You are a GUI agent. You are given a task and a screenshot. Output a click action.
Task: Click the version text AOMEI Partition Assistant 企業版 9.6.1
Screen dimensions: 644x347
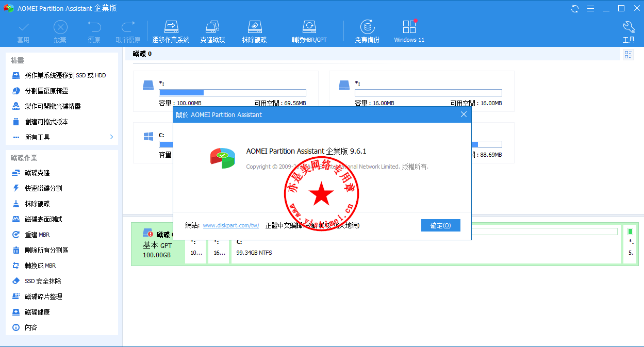[x=306, y=151]
